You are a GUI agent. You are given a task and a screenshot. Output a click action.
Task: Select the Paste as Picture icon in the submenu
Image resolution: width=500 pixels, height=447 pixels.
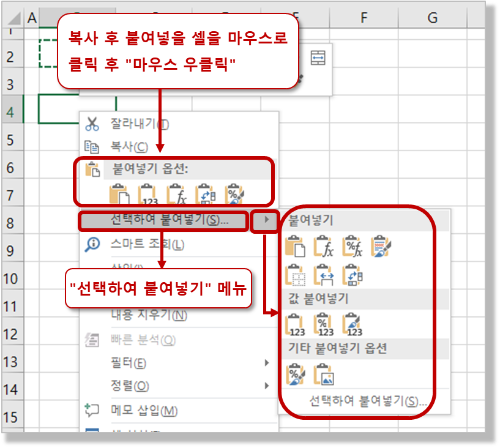tap(324, 375)
